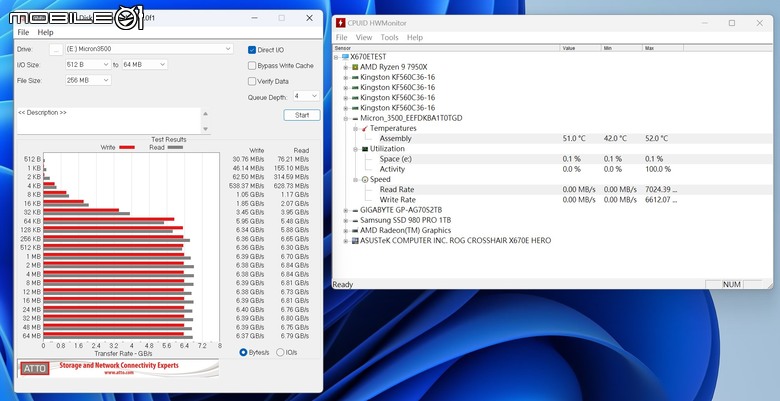Screen dimensions: 780x401
Task: Click the Value column header
Action: click(x=581, y=48)
